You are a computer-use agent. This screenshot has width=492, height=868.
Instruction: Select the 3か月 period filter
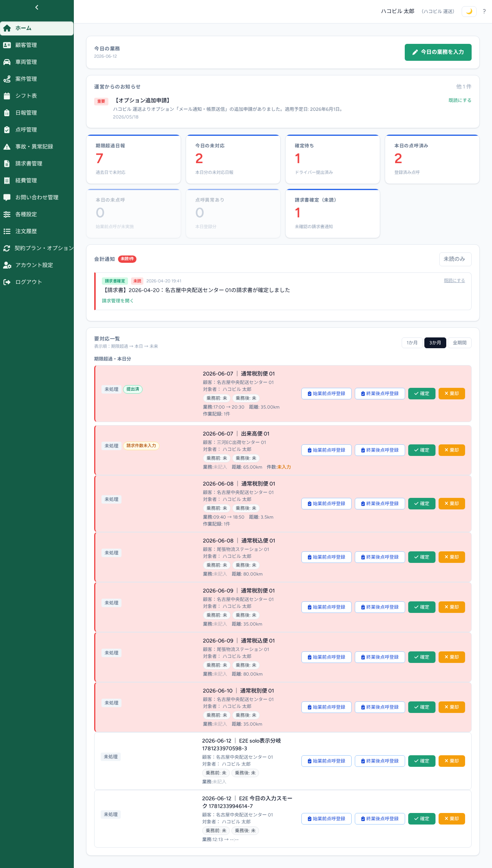point(435,343)
